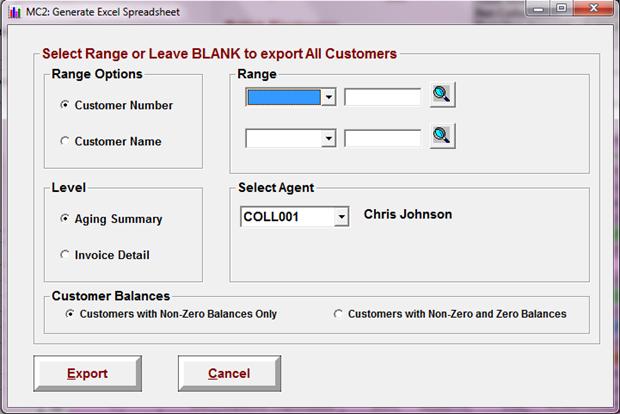
Task: Select Customers with Non-Zero and Zero Balances
Action: tap(338, 314)
